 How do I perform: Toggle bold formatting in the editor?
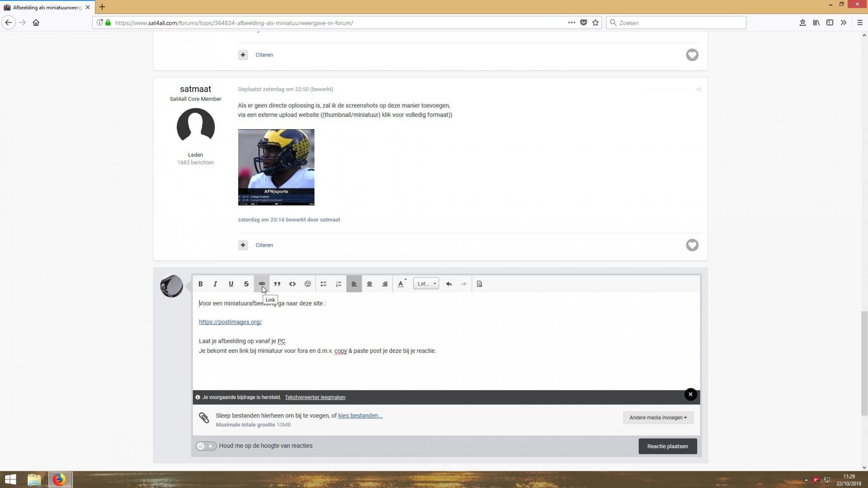point(201,284)
